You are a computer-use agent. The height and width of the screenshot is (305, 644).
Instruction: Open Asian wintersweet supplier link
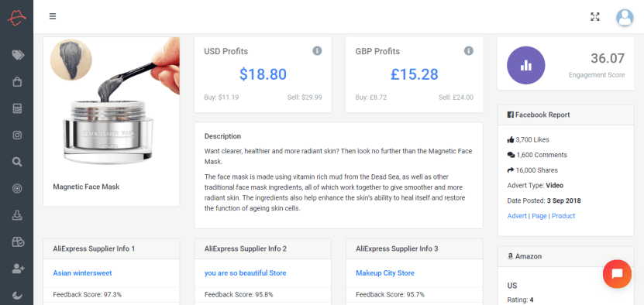pyautogui.click(x=82, y=273)
